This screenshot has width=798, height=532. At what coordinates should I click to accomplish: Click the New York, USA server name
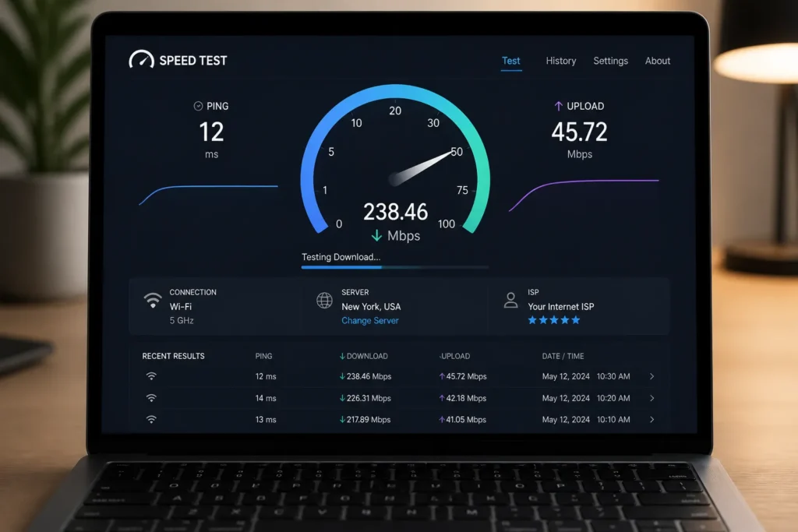tap(371, 307)
